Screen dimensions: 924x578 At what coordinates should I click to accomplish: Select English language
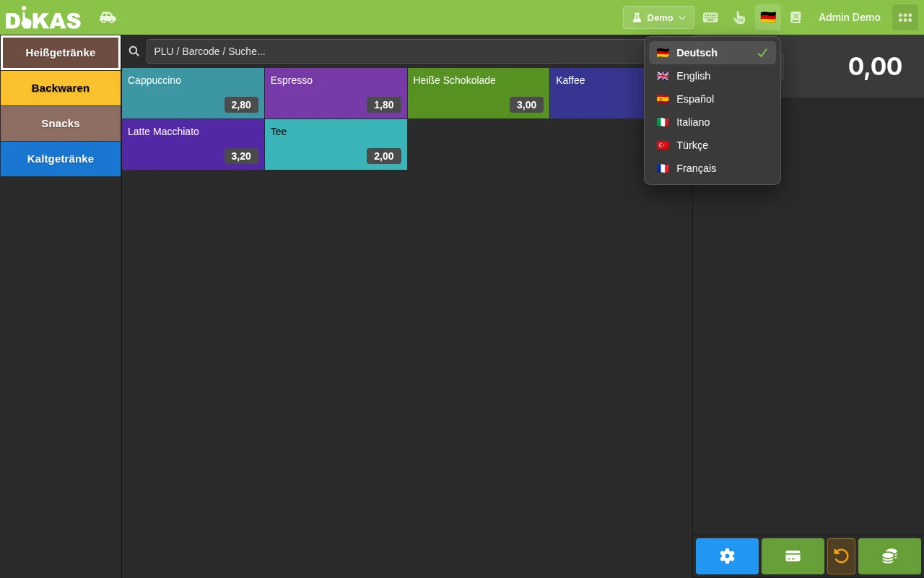point(712,76)
